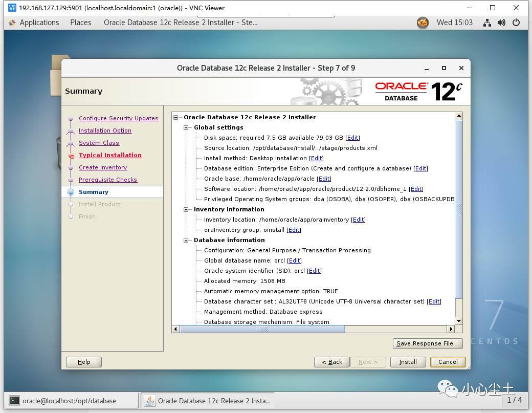Select Management method Database express row
The image size is (532, 413).
[x=263, y=312]
